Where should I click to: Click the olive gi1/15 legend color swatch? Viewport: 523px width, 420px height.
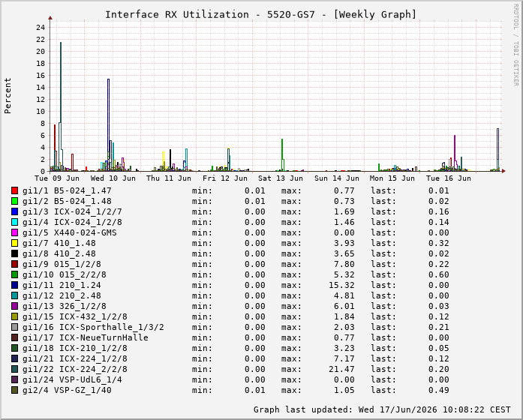pos(14,316)
